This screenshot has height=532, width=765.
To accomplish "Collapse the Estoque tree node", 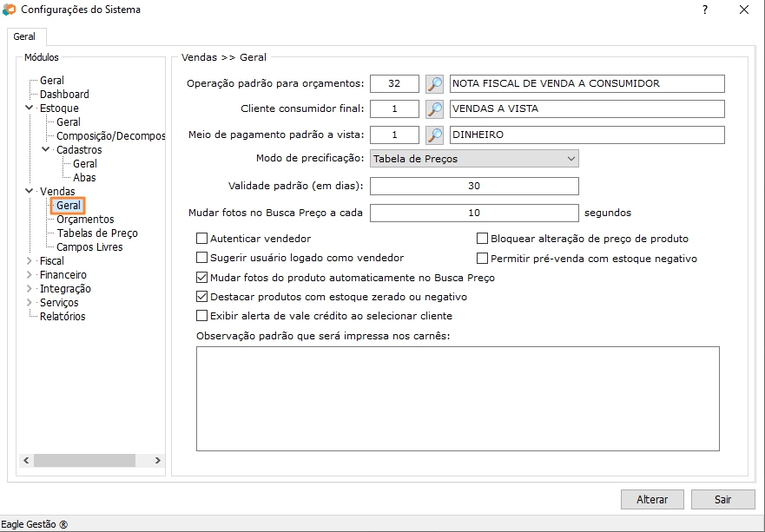I will 30,108.
